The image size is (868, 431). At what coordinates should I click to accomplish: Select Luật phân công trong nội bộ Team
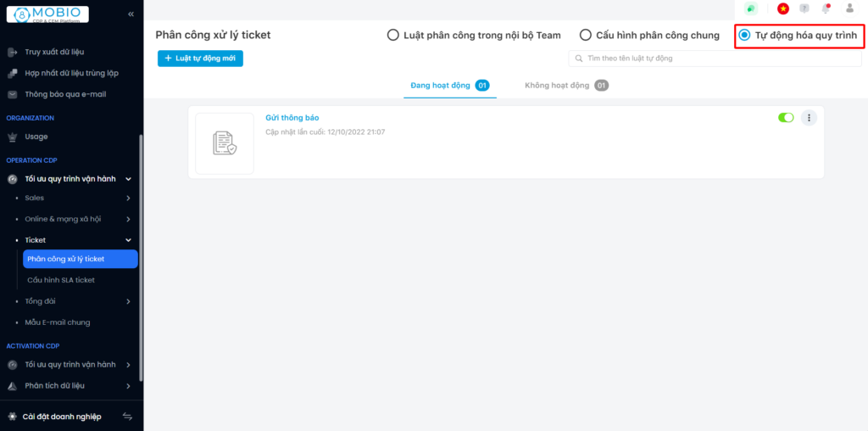point(392,36)
